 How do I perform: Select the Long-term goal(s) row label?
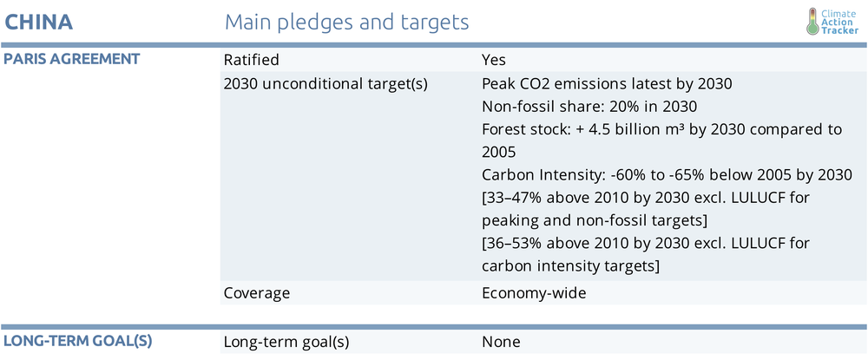point(286,342)
